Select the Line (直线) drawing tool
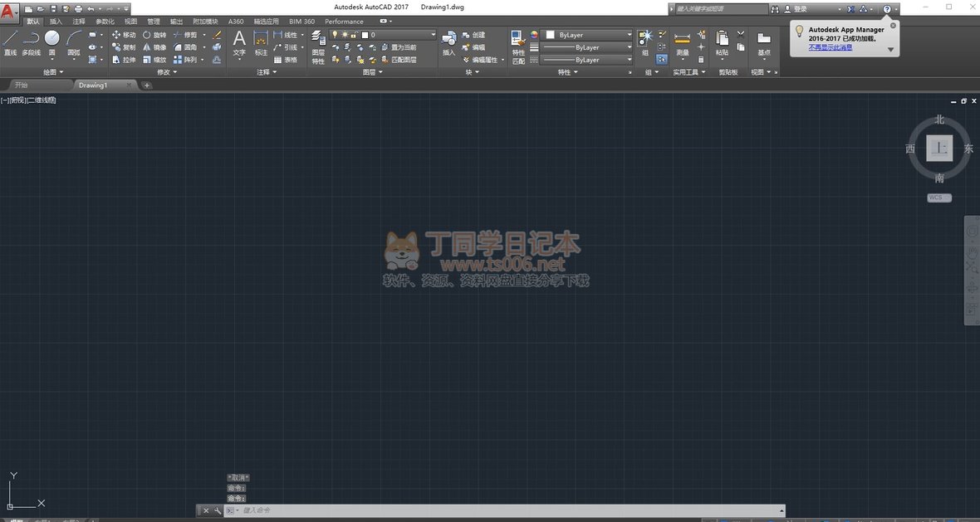This screenshot has height=522, width=980. [x=10, y=41]
